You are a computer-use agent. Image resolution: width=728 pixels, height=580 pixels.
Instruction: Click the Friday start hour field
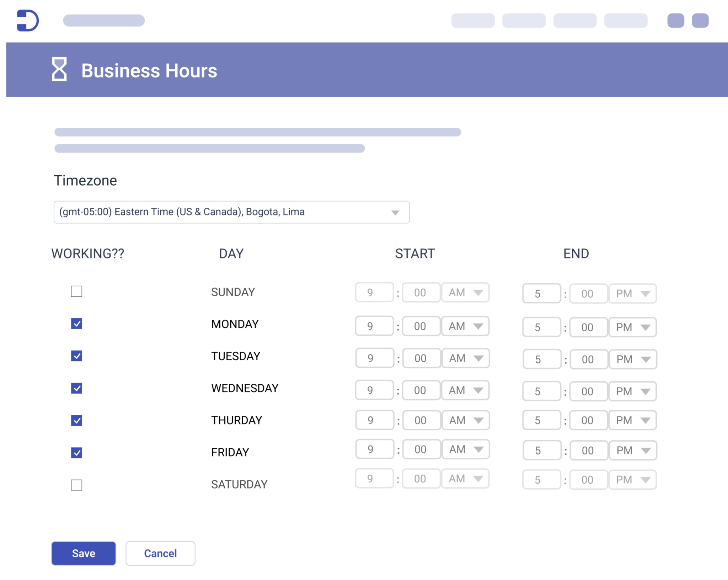click(x=374, y=449)
